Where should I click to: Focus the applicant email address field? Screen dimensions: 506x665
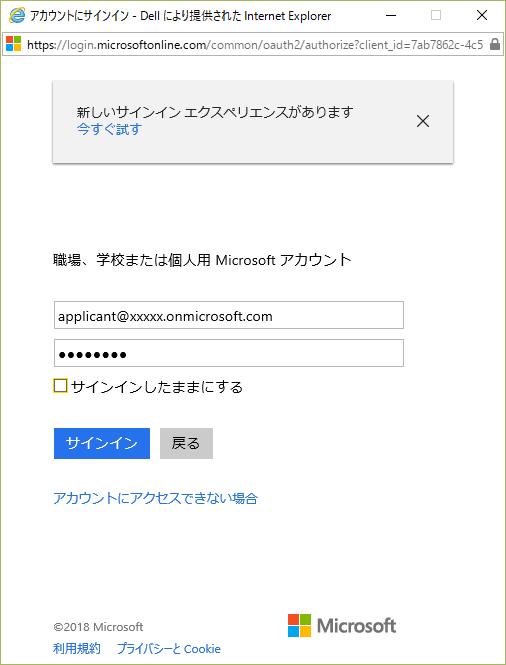pyautogui.click(x=229, y=315)
